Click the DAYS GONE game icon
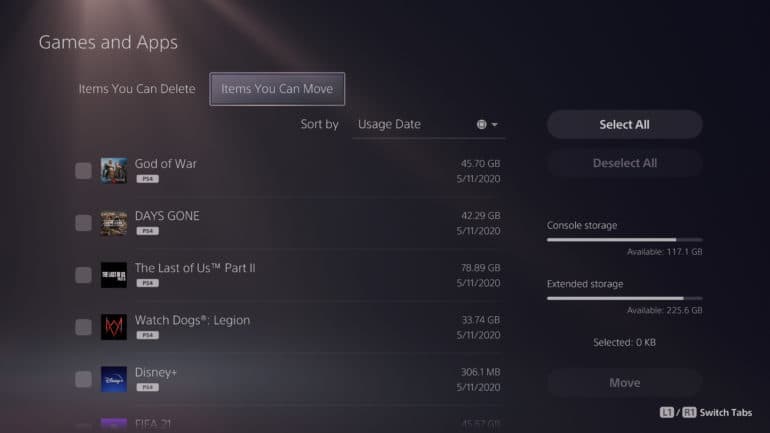 114,222
